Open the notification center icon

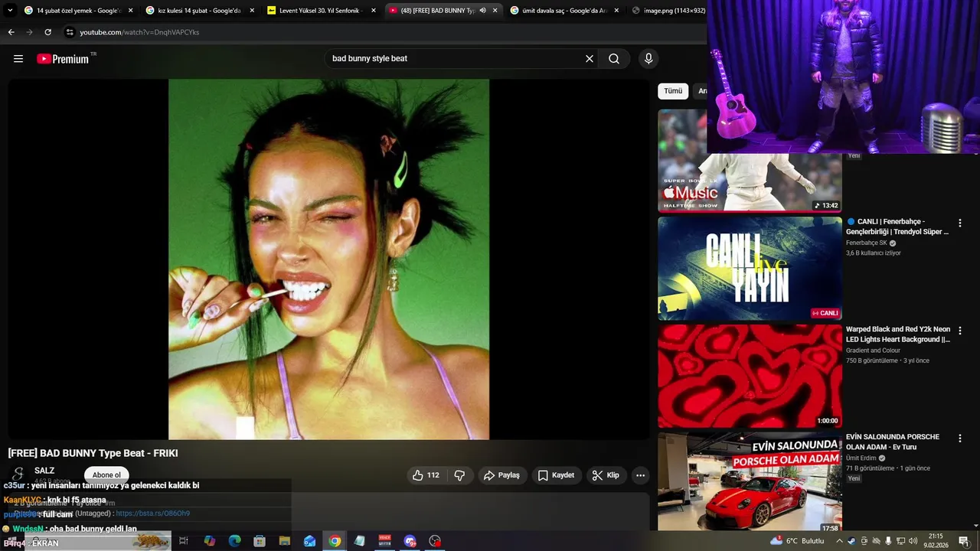click(964, 541)
